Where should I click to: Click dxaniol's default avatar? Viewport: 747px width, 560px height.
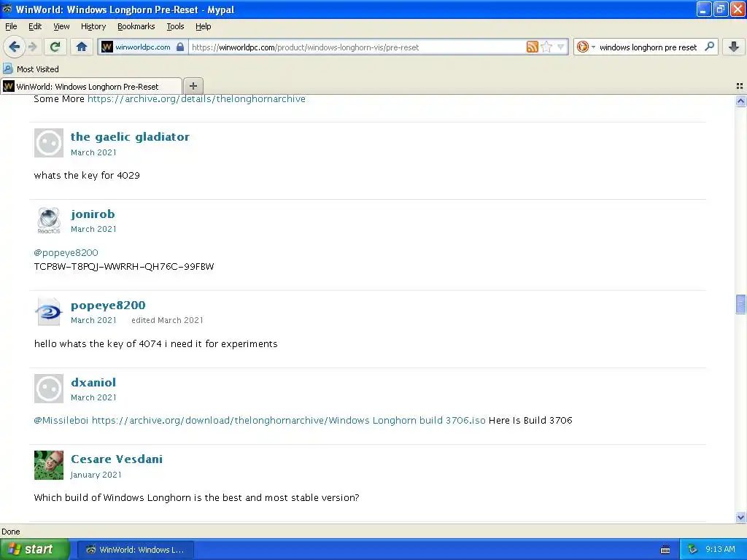49,389
